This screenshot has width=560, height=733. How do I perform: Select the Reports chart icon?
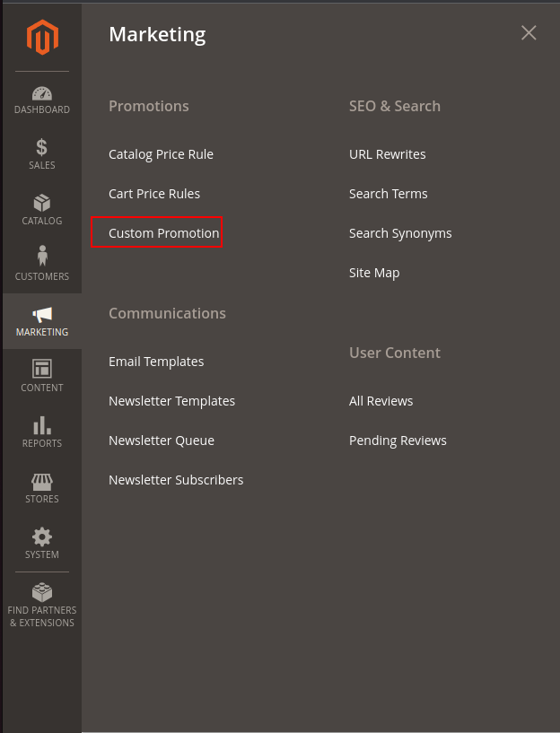41,425
